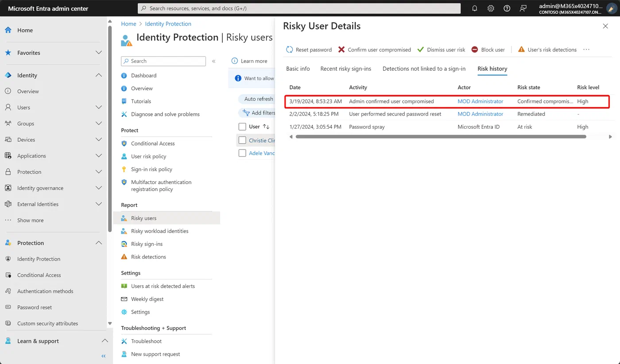Click the Remediated risk state cell

pyautogui.click(x=531, y=114)
